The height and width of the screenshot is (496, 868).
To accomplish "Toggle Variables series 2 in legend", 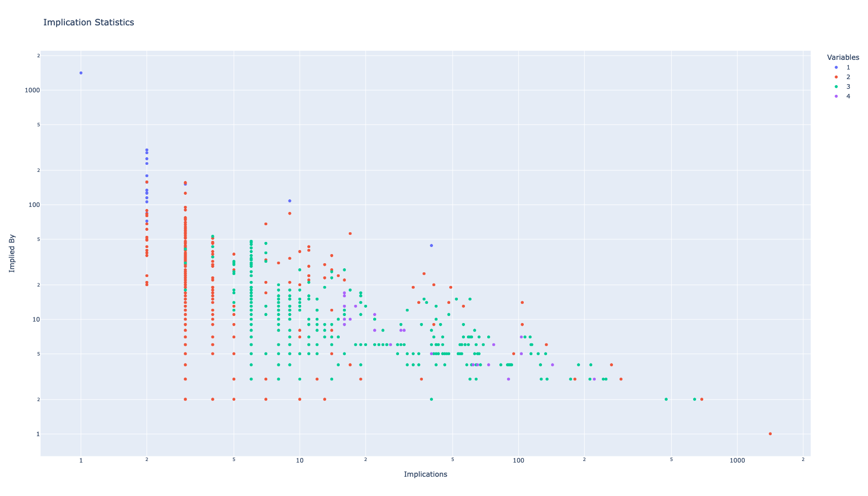I will point(842,77).
